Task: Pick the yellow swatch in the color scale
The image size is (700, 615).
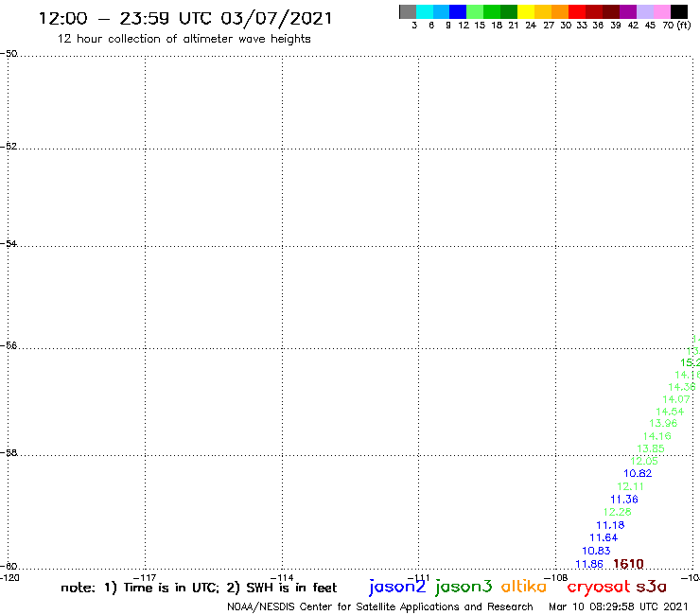Action: point(526,11)
